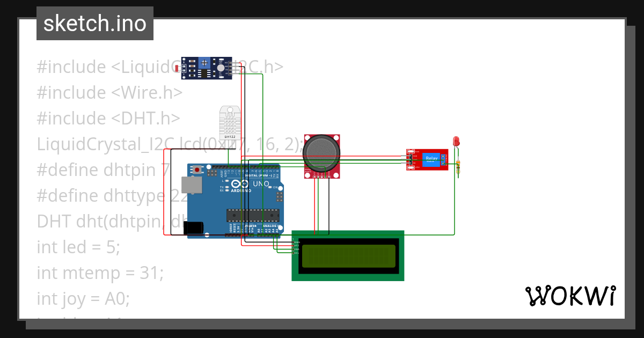Open the Wokwi homepage via the logo

point(572,296)
